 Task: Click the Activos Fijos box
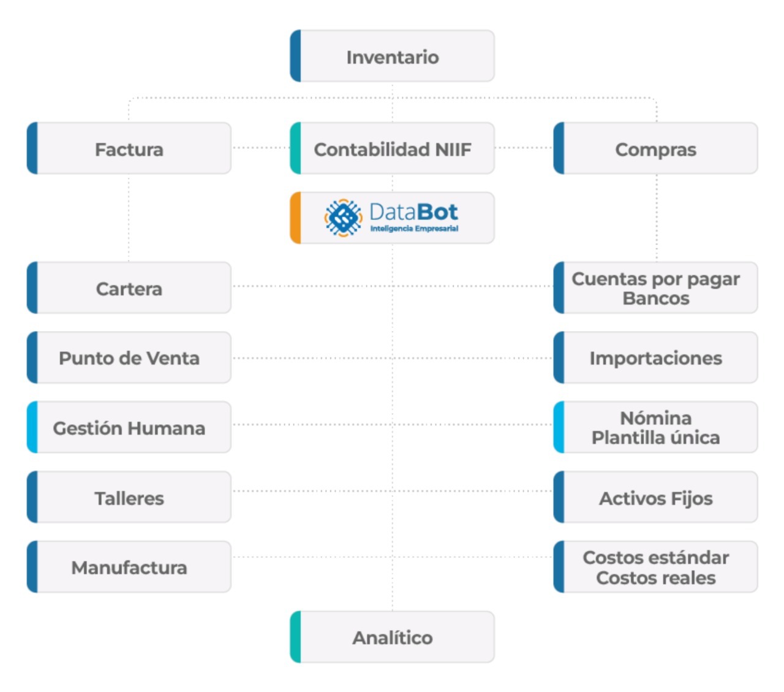tap(655, 497)
